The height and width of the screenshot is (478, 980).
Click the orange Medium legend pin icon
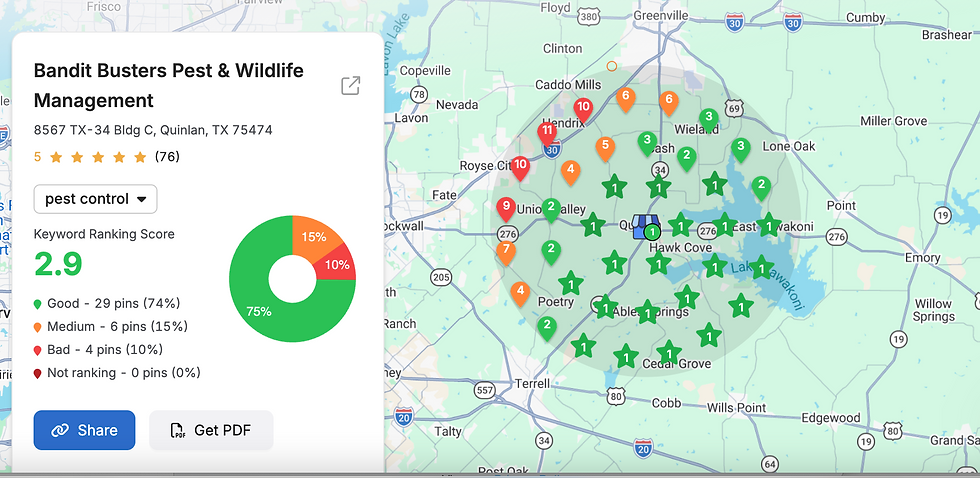click(38, 327)
